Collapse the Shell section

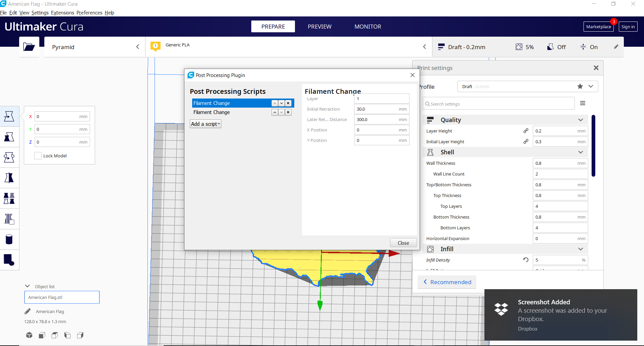[581, 152]
